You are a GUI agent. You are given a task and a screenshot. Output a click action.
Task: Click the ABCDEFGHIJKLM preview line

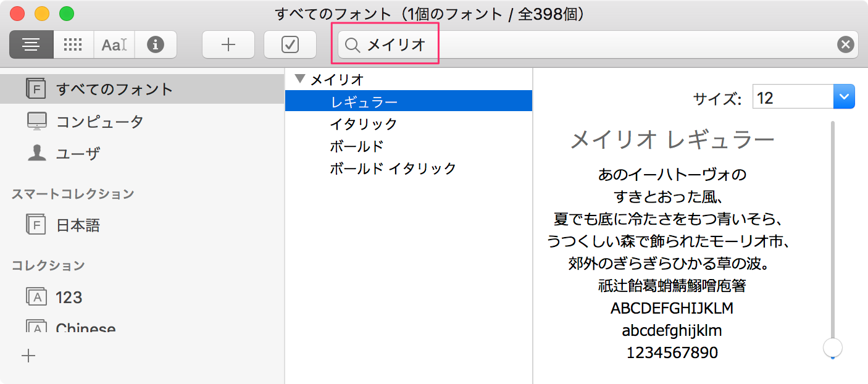(x=672, y=308)
